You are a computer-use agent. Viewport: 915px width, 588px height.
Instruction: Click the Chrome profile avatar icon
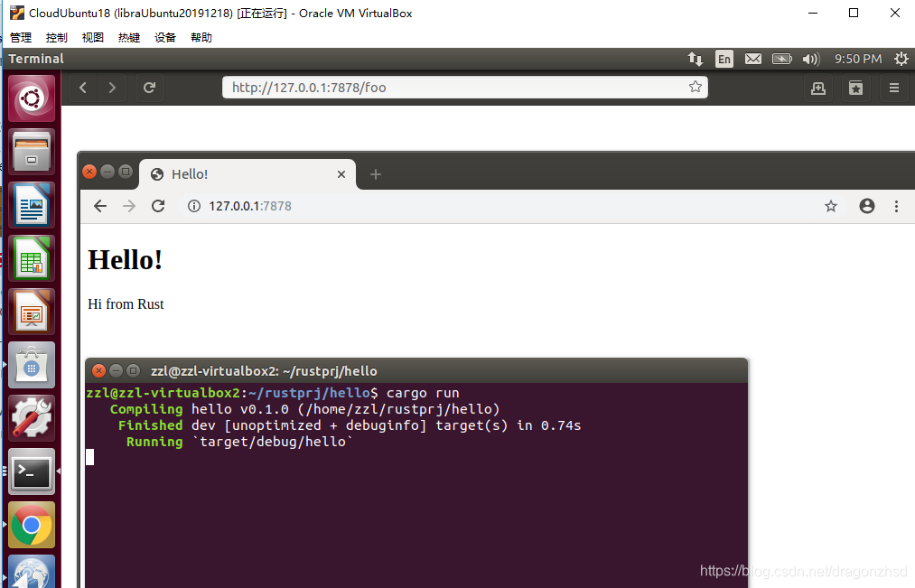[x=866, y=206]
